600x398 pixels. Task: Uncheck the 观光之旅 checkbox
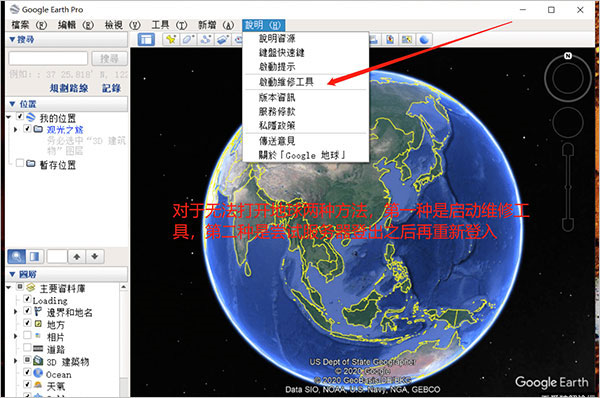[27, 129]
